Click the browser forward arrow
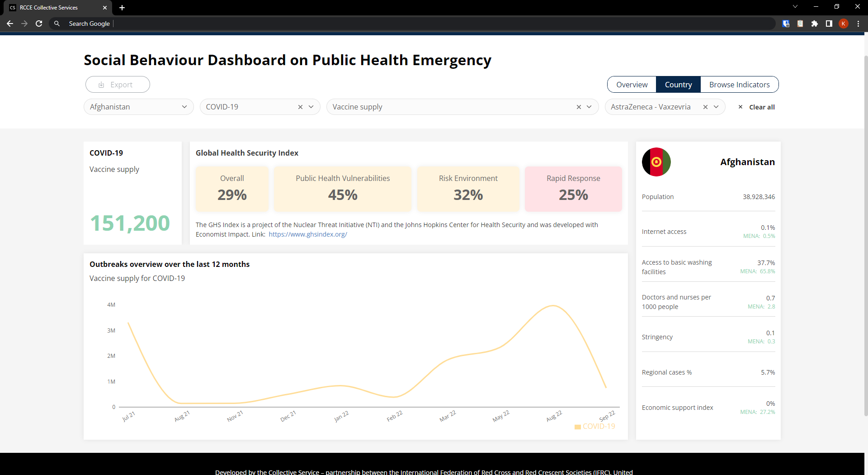868x475 pixels. 24,24
